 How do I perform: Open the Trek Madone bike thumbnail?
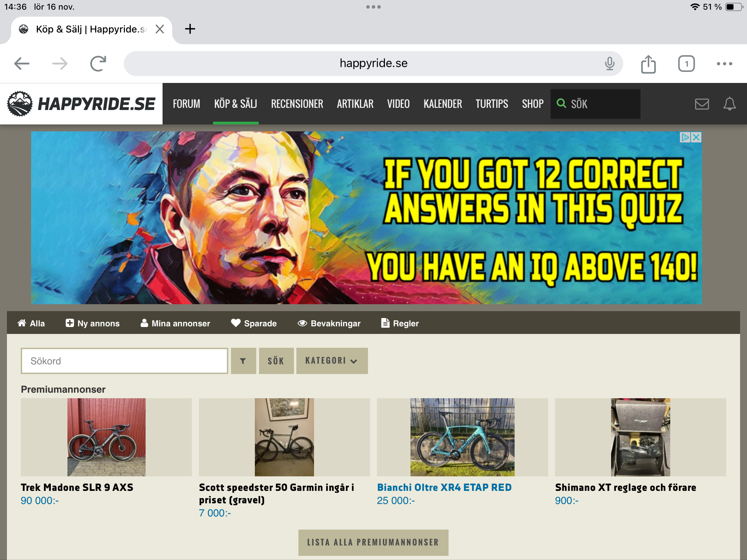tap(106, 437)
